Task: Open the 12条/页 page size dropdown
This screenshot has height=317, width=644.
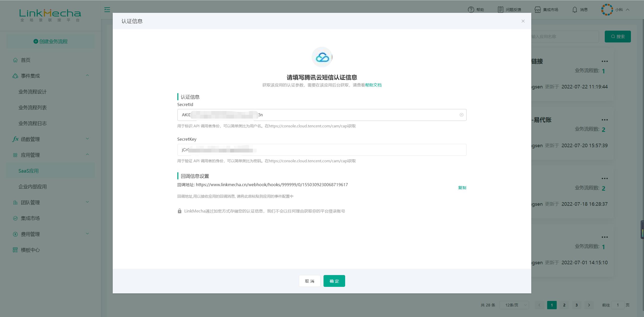Action: tap(514, 305)
